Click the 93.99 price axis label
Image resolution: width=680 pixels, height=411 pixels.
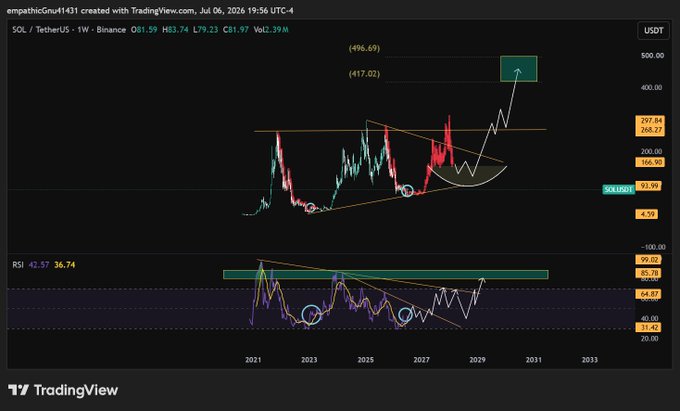650,186
